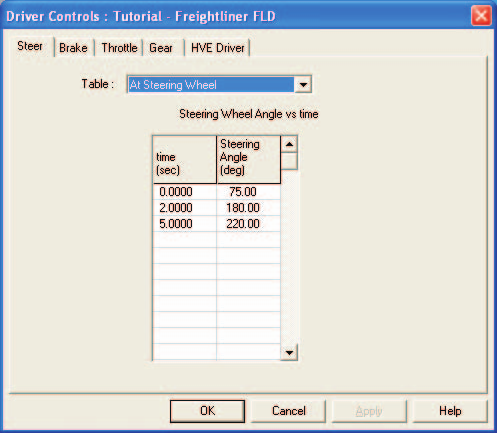Open the Table dropdown arrow
Screen dimensions: 497x433
pyautogui.click(x=303, y=85)
